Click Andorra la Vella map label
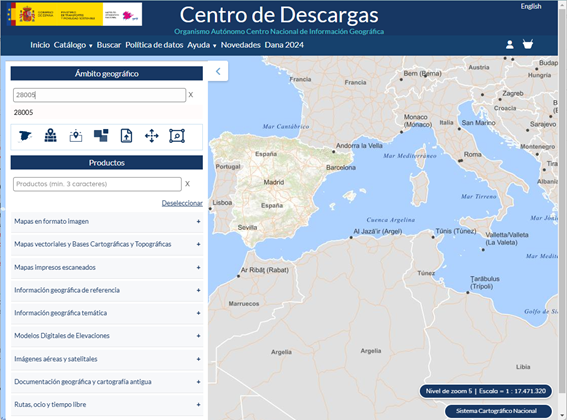Image resolution: width=567 pixels, height=420 pixels. pyautogui.click(x=359, y=145)
